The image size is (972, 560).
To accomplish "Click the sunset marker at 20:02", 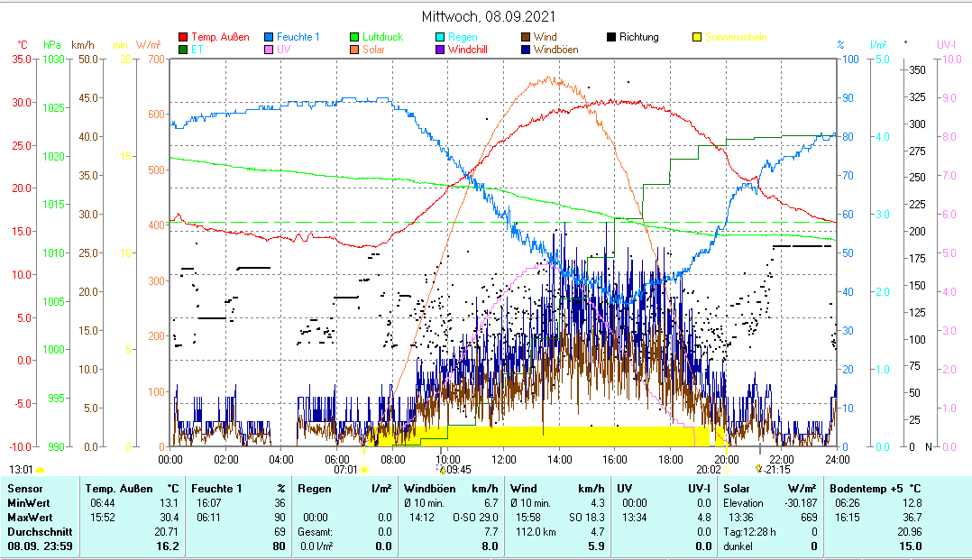I will click(729, 469).
